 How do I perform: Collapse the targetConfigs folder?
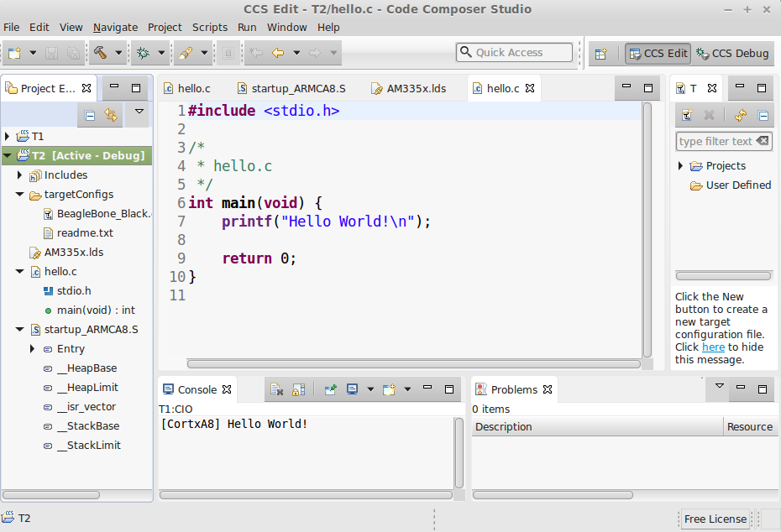(19, 194)
